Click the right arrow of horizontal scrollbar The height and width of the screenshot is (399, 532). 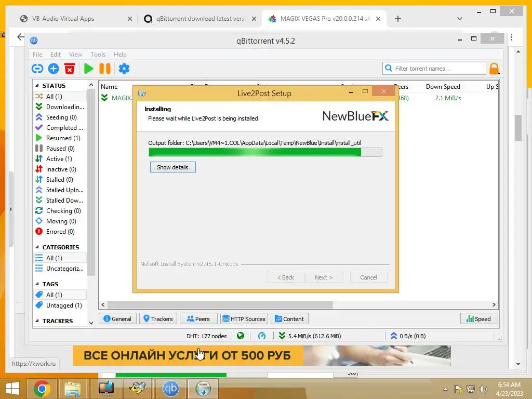(x=494, y=304)
